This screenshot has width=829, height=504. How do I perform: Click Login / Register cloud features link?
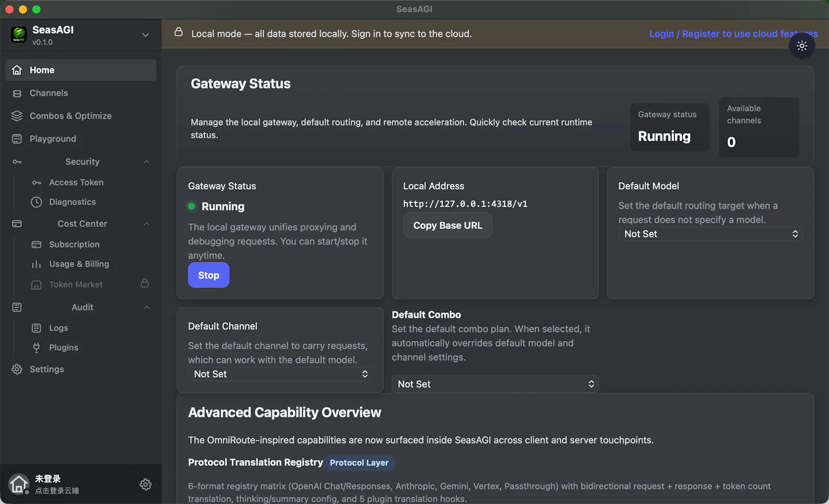[x=734, y=34]
